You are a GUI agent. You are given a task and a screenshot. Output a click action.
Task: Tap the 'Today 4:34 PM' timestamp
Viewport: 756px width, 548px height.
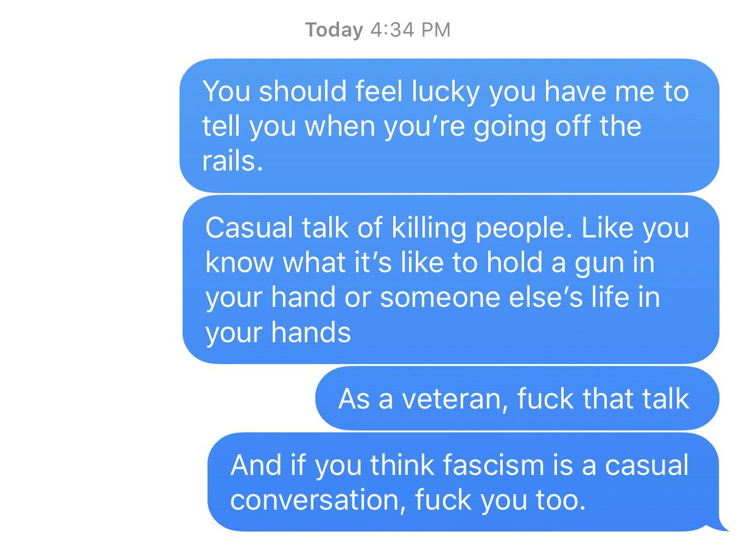(378, 30)
